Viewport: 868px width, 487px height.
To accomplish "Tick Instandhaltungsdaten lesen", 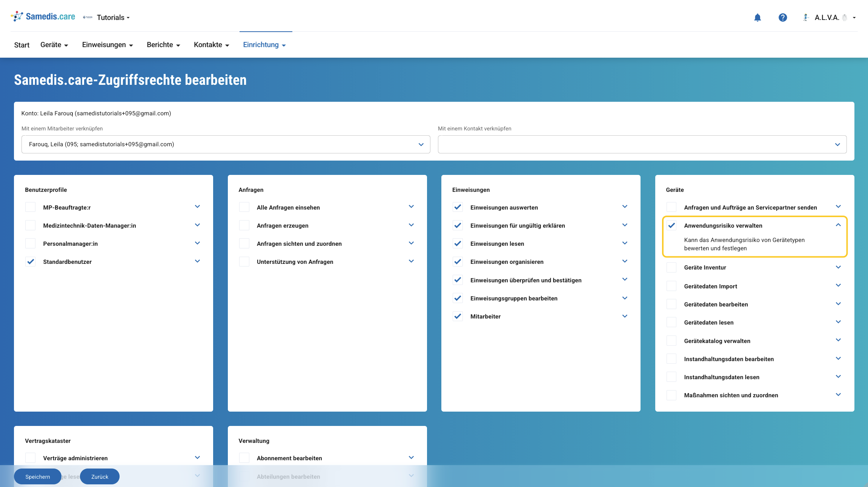I will (x=672, y=377).
